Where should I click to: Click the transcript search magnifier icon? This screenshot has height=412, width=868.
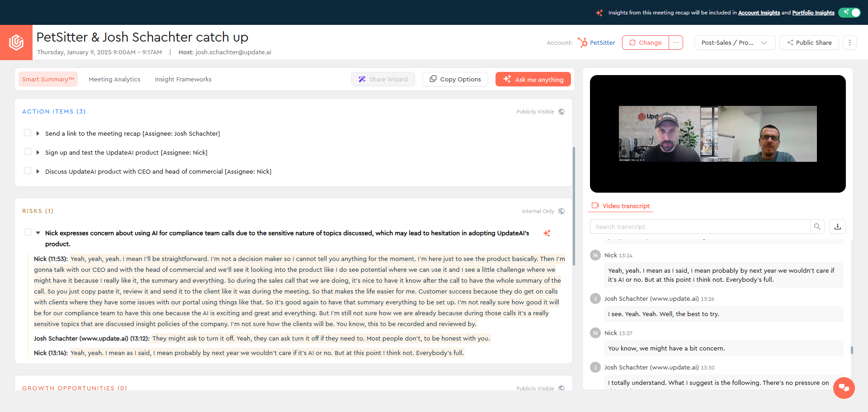click(817, 227)
